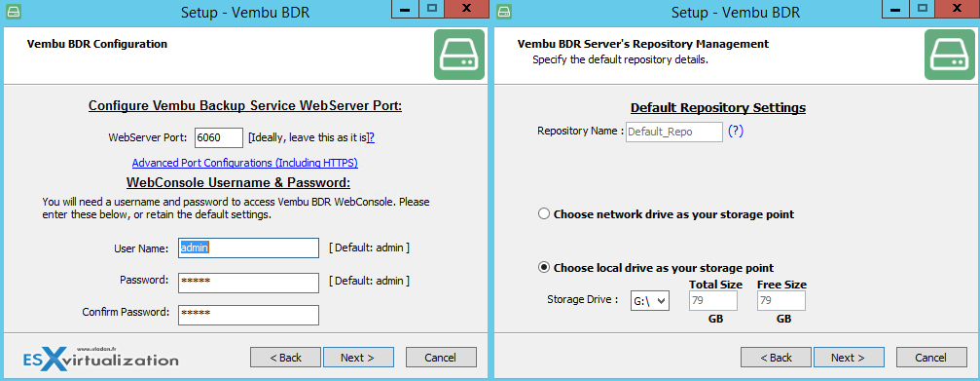Click the WebServer Port field showing 6060
This screenshot has height=381, width=980.
[219, 137]
